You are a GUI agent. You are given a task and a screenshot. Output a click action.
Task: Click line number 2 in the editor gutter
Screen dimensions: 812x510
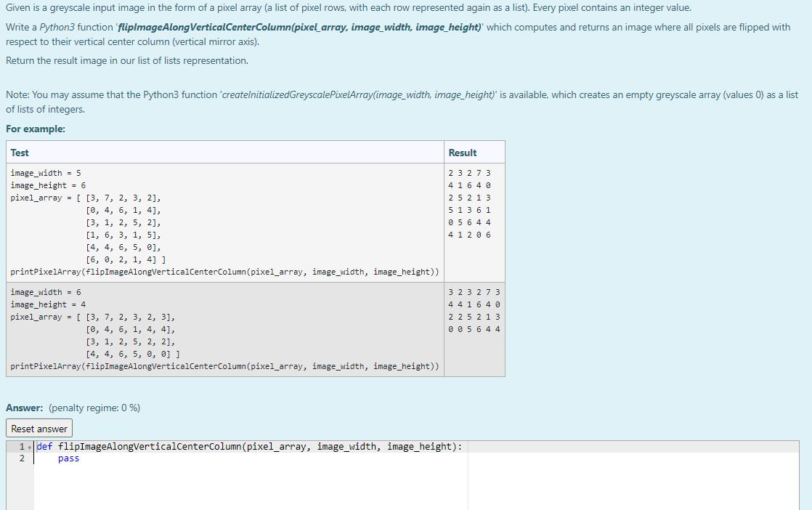[x=21, y=458]
